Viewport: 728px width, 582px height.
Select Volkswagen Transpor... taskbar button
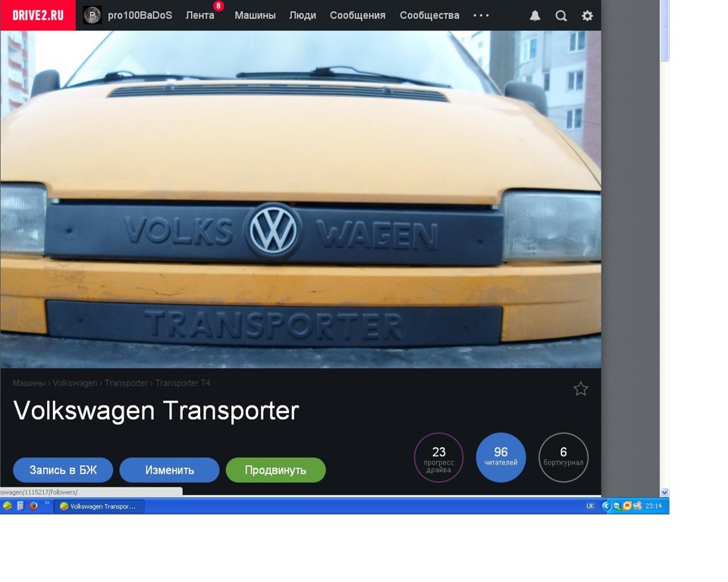click(99, 506)
